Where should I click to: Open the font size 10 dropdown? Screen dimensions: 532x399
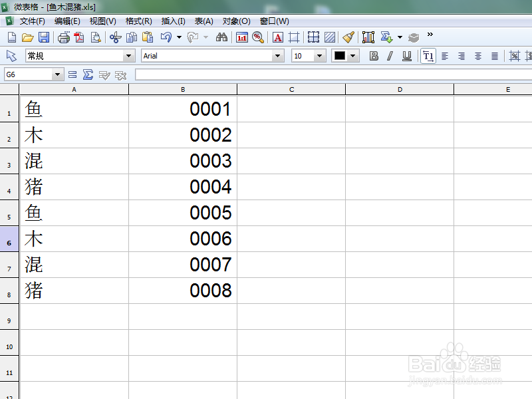[319, 56]
